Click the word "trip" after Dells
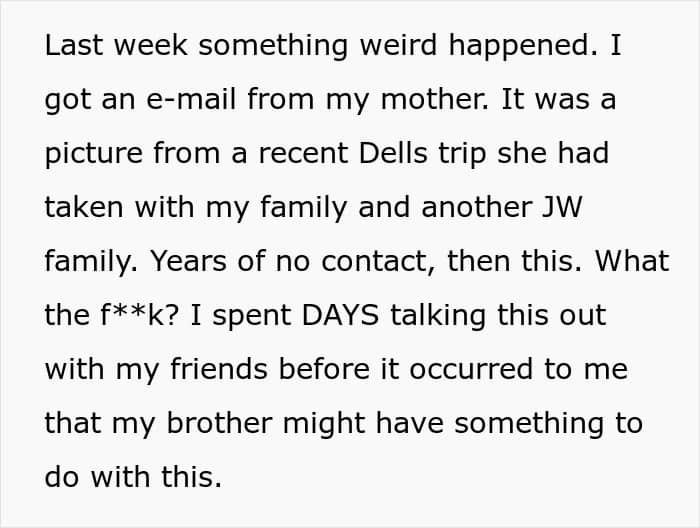Viewport: 700px width, 528px height. click(462, 153)
